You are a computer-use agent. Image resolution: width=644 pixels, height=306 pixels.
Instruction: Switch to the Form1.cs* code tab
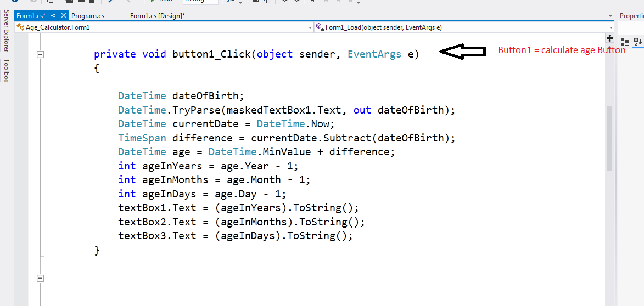tap(31, 15)
